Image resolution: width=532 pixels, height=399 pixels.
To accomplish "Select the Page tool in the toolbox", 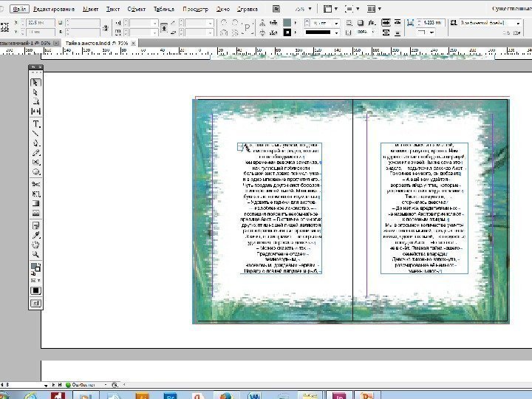I will [35, 101].
